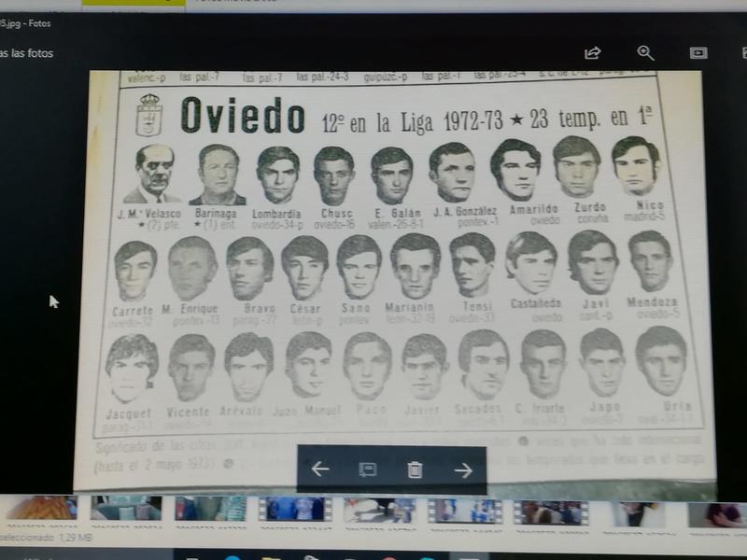The width and height of the screenshot is (747, 560).
Task: Select the second thumbnail in the filmstrip
Action: click(126, 511)
